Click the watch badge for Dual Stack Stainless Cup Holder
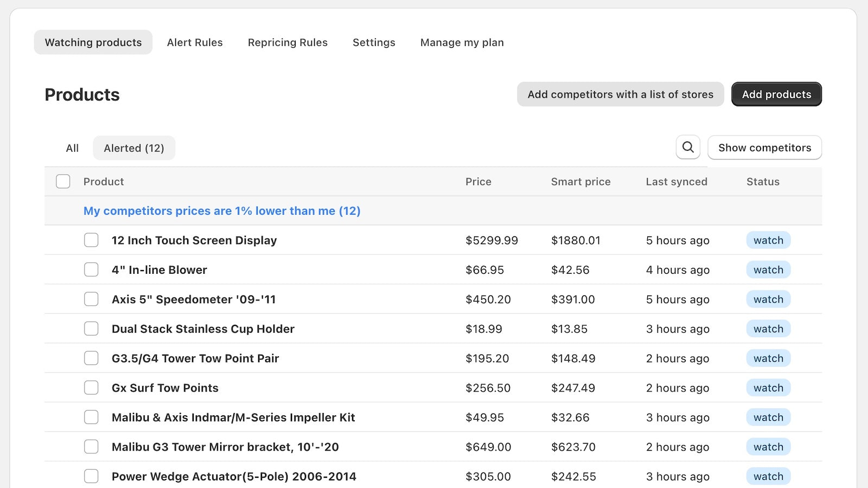This screenshot has height=488, width=868. pos(768,328)
